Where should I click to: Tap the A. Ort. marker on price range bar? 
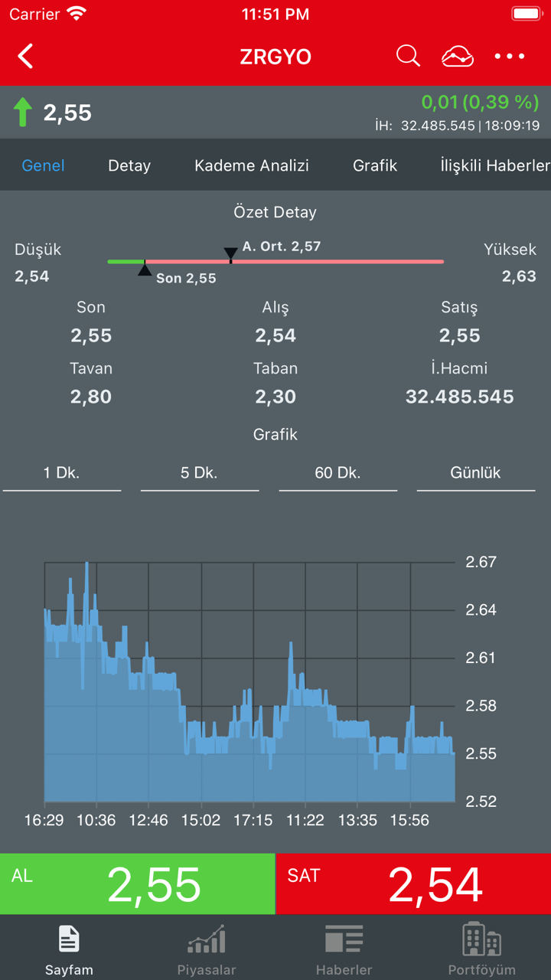tap(230, 254)
